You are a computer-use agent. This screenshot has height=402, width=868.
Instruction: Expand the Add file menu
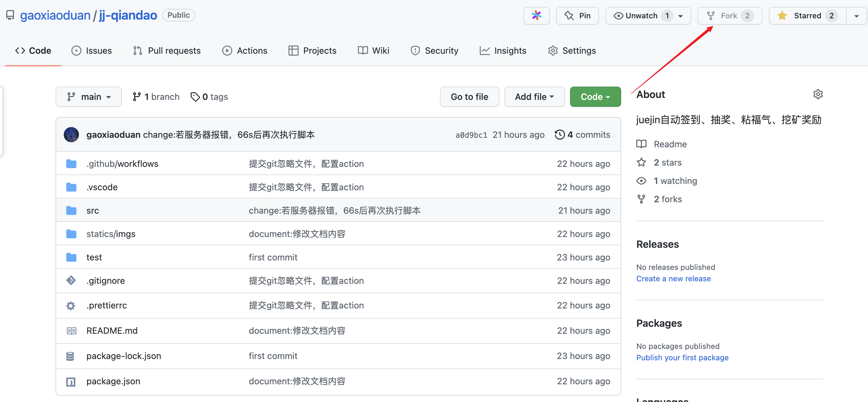tap(534, 97)
